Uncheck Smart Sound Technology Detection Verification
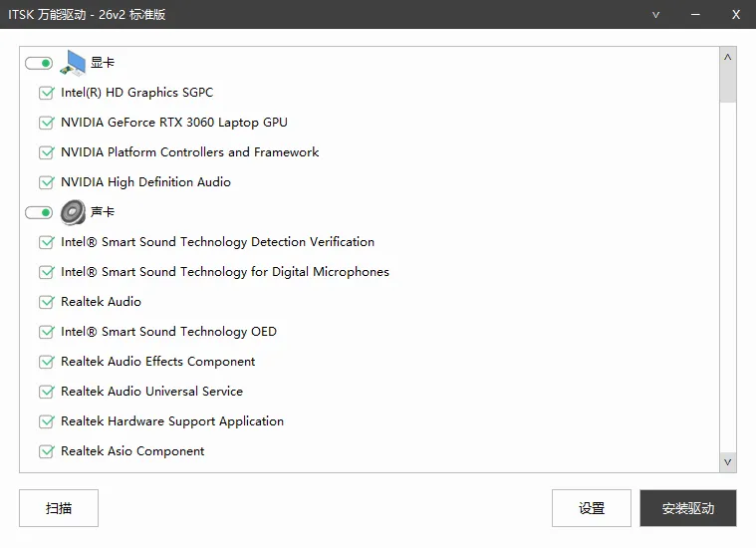Screen dimensions: 756x548 pyautogui.click(x=46, y=242)
